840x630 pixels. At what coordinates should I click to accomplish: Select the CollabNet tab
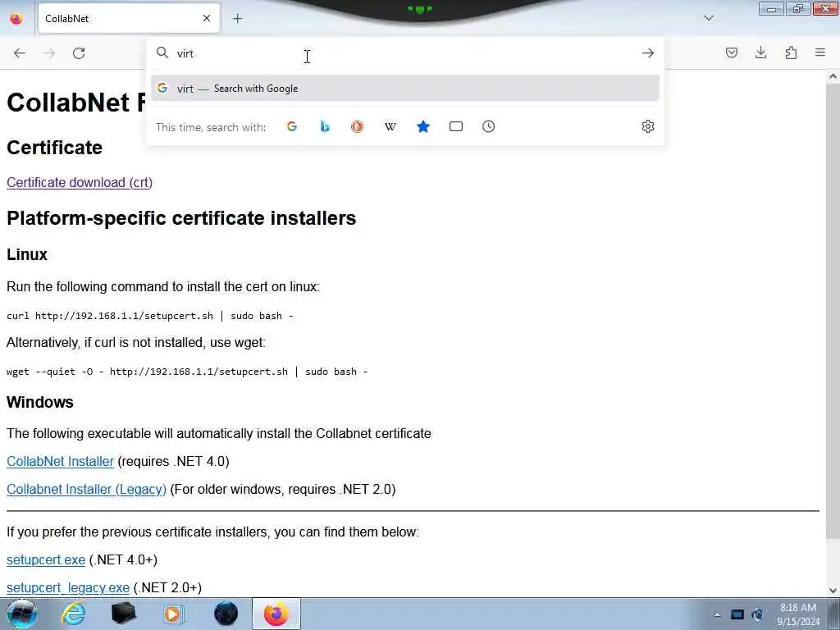click(129, 18)
